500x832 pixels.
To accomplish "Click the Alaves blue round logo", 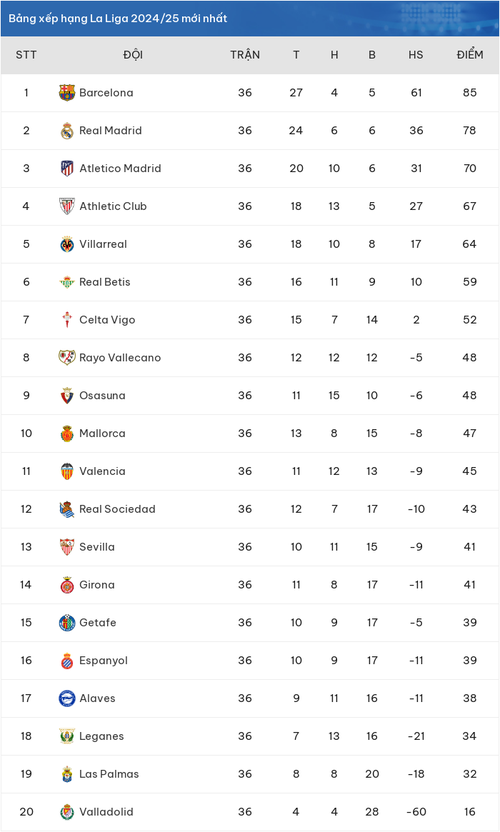I will click(67, 698).
